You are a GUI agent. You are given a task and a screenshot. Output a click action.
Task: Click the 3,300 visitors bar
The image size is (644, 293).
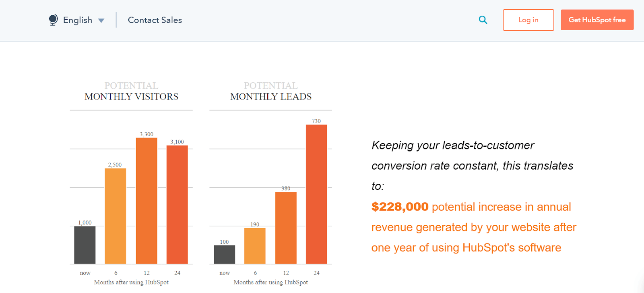tap(146, 202)
